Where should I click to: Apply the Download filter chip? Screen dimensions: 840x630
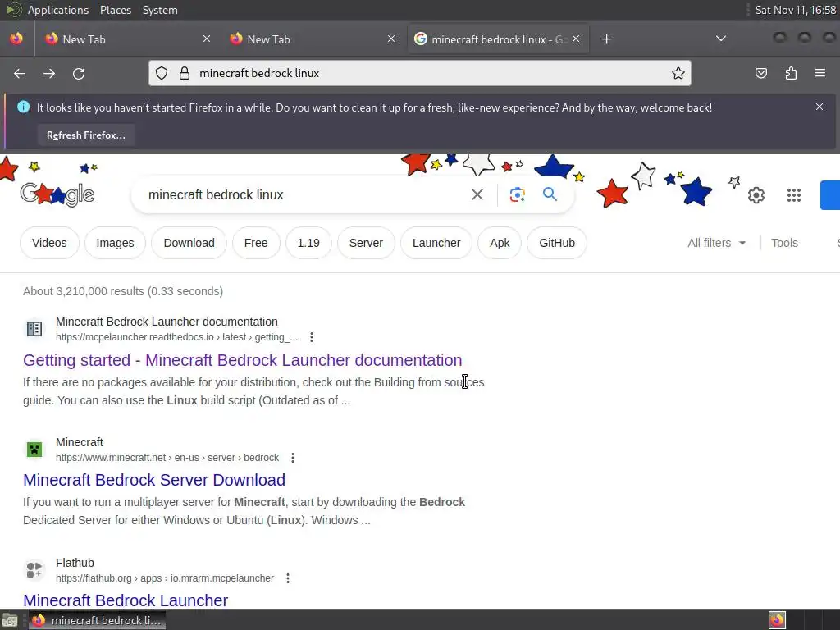189,243
